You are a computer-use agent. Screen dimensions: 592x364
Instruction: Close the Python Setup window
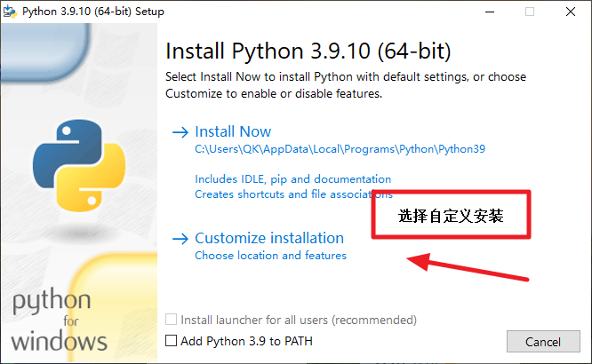tap(571, 12)
